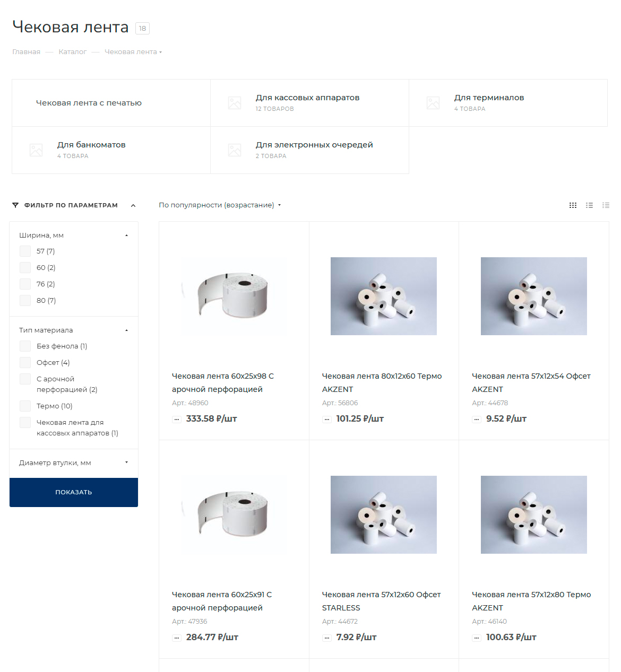Open Чековая лента 57x12x54 Офсет AKZENT thumbnail
The width and height of the screenshot is (621, 672).
coord(533,296)
